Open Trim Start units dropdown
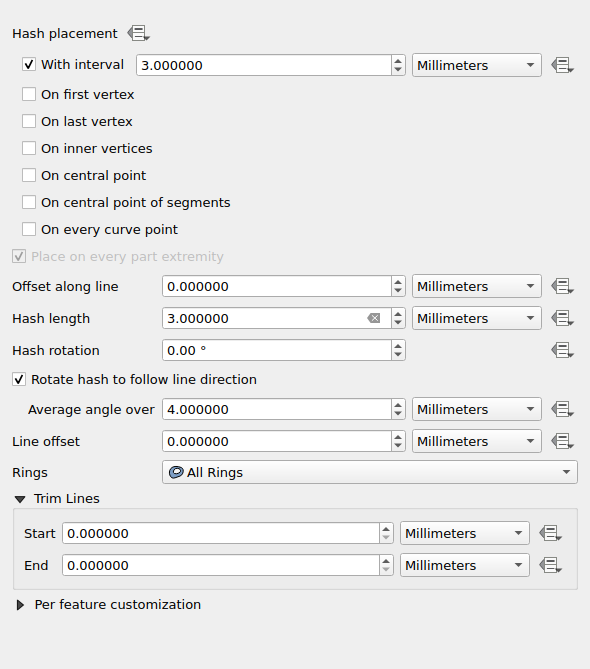Screen dimensions: 590x669 [465, 533]
